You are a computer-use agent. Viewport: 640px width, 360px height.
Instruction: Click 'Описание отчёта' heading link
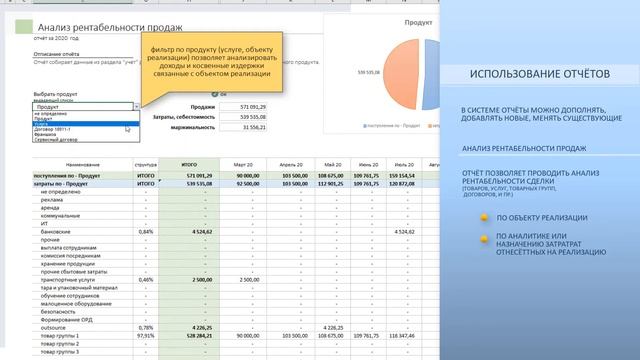click(56, 54)
